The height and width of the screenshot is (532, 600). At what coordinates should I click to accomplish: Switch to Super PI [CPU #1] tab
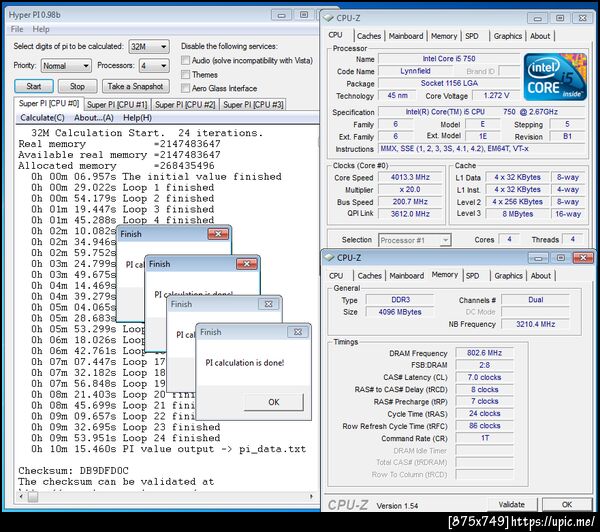pyautogui.click(x=117, y=104)
